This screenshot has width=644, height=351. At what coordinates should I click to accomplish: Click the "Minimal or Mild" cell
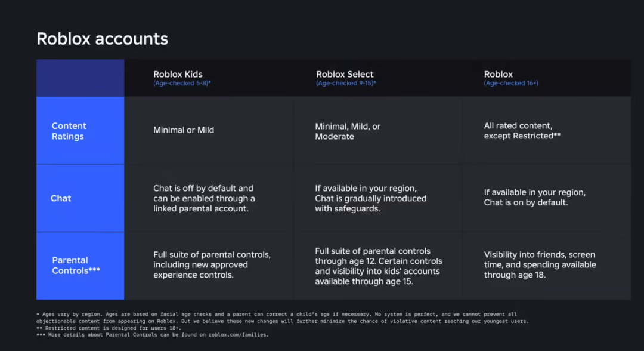pos(184,130)
